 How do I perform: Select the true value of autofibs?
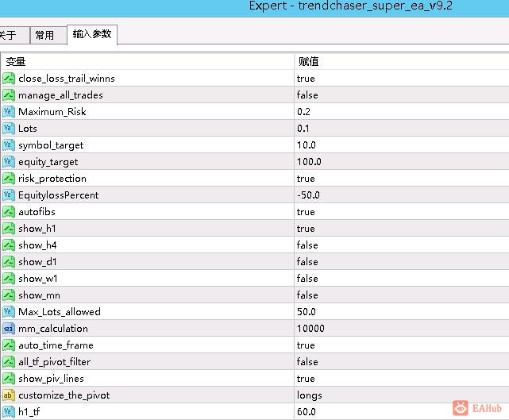point(306,212)
